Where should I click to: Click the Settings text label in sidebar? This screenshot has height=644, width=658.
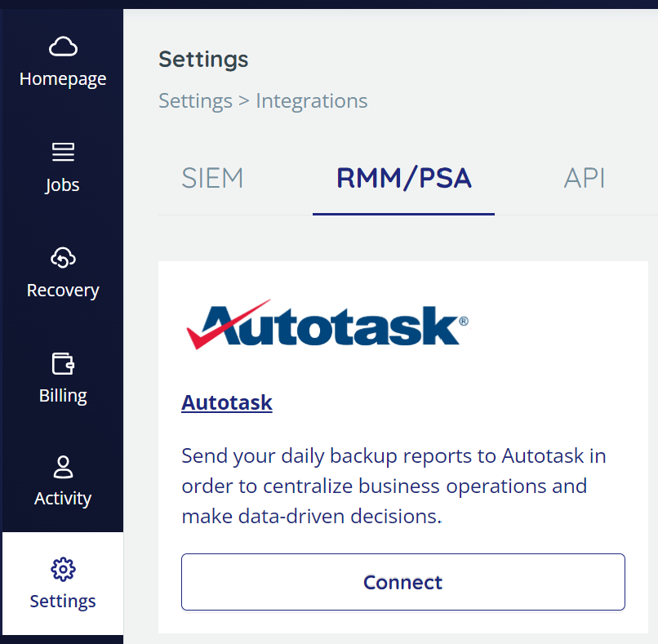[x=63, y=602]
